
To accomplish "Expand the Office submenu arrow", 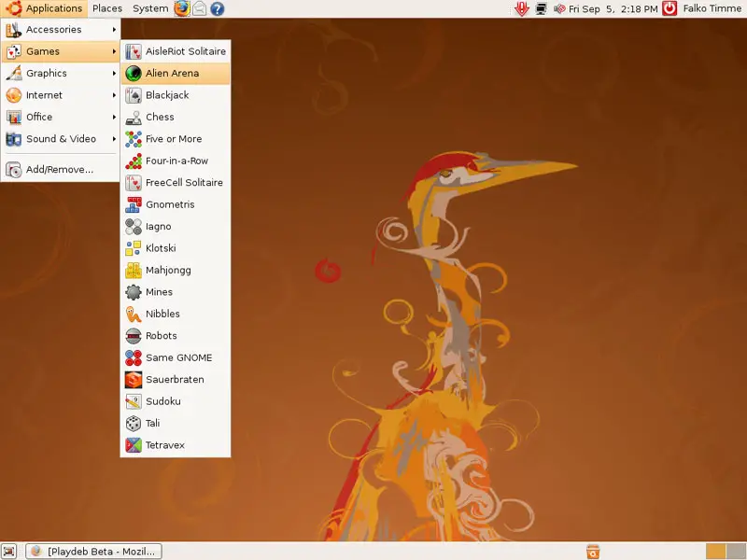I will (114, 118).
